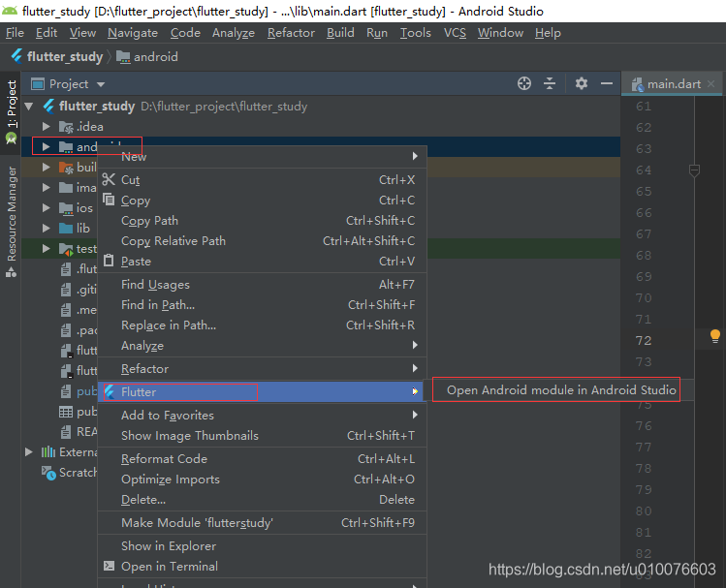The width and height of the screenshot is (726, 588).
Task: Choose Open Android module in Android Studio
Action: click(x=561, y=390)
